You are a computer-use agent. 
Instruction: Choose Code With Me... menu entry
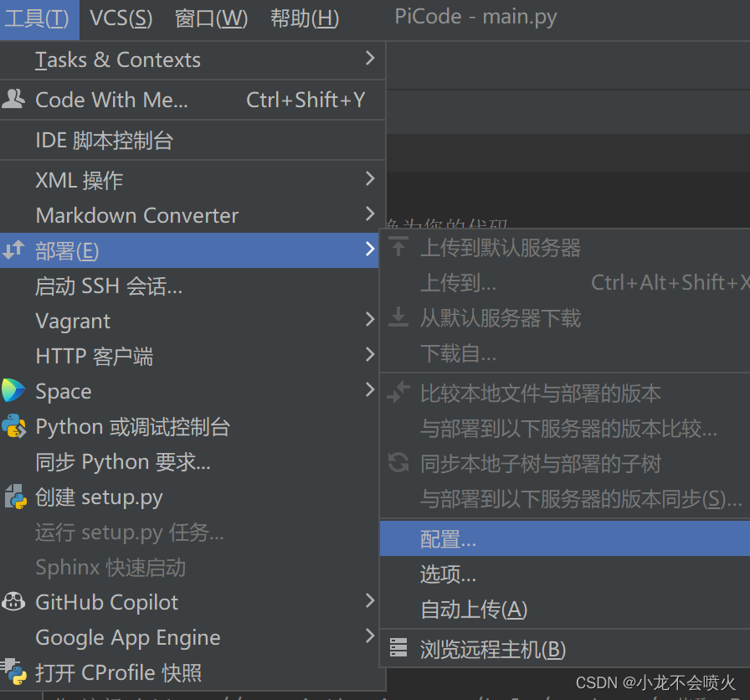point(193,100)
